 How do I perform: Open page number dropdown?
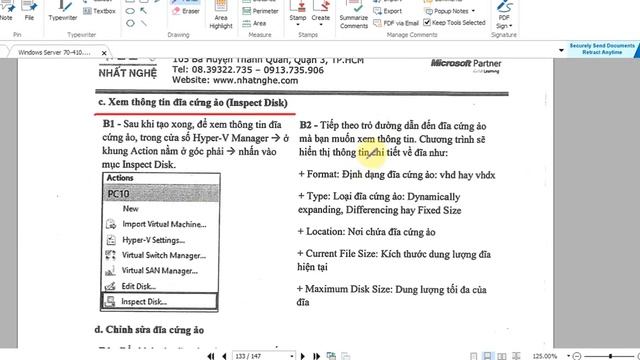(x=291, y=356)
